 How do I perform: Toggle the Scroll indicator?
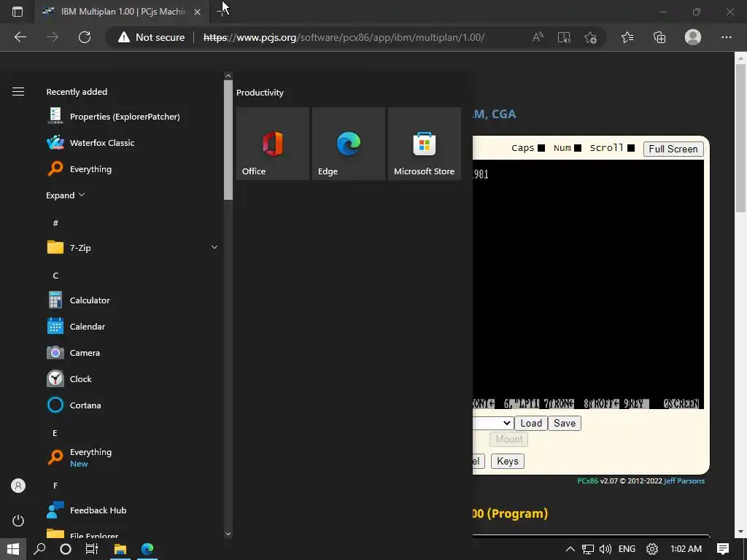[x=631, y=148]
